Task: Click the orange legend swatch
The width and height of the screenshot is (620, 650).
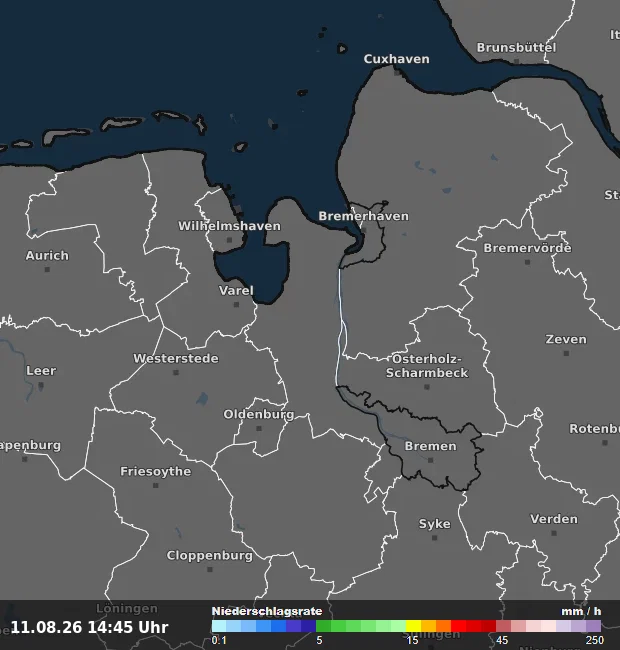Action: (443, 626)
